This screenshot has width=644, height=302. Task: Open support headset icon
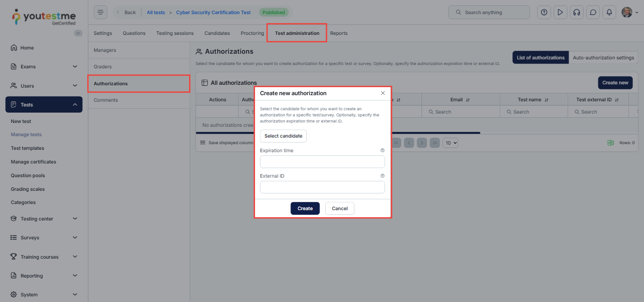(577, 12)
